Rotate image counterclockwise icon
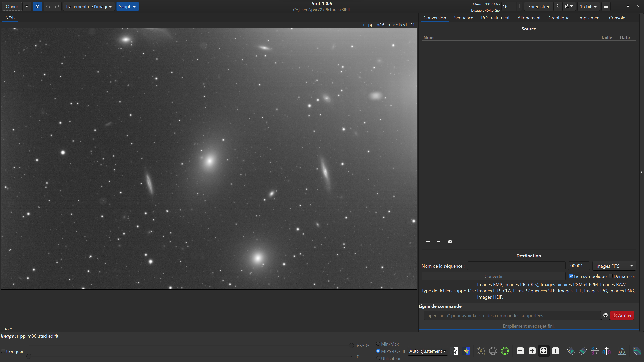The image size is (644, 362). pos(571,351)
